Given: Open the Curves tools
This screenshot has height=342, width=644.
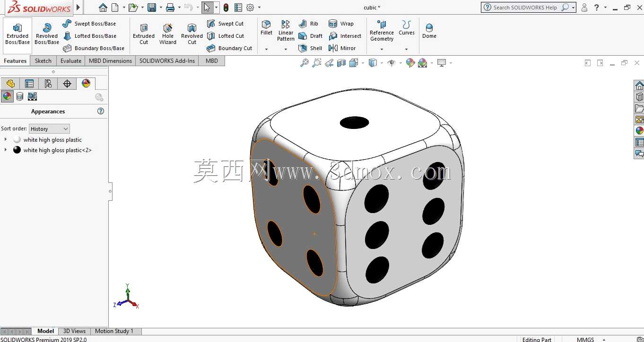Looking at the screenshot, I should pos(407,28).
